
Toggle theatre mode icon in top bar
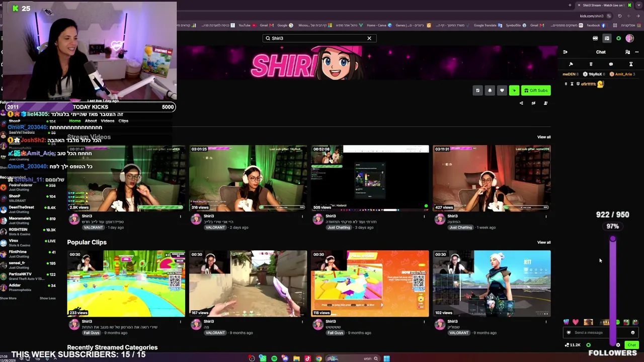coord(607,38)
